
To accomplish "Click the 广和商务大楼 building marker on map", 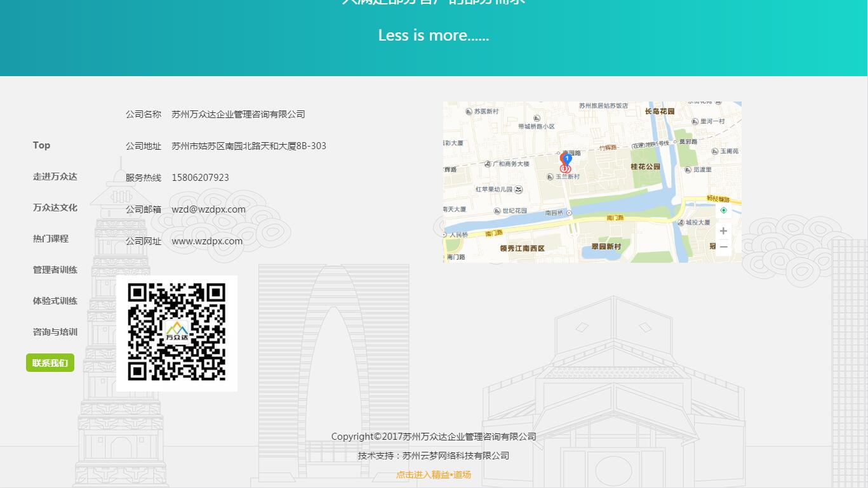I will coord(488,164).
